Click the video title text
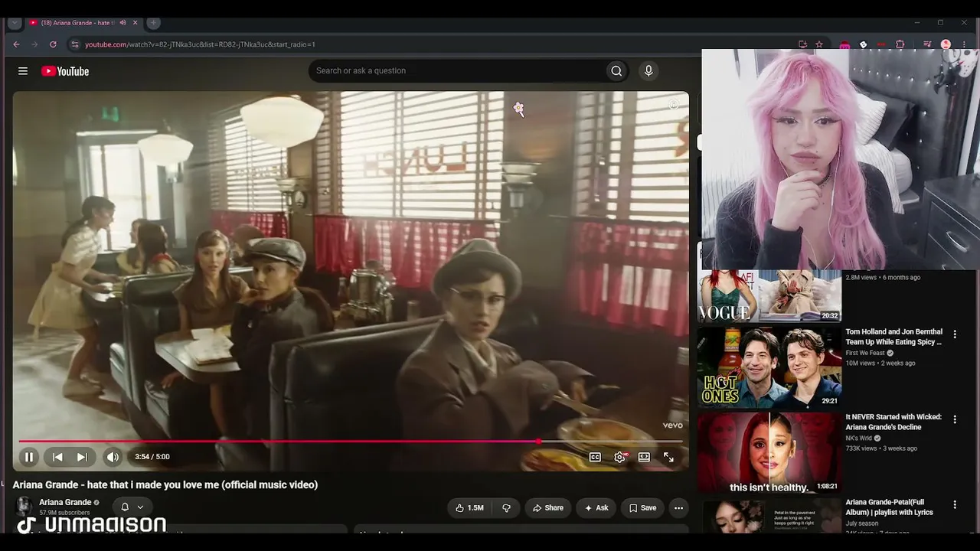The image size is (980, 551). coord(165,484)
